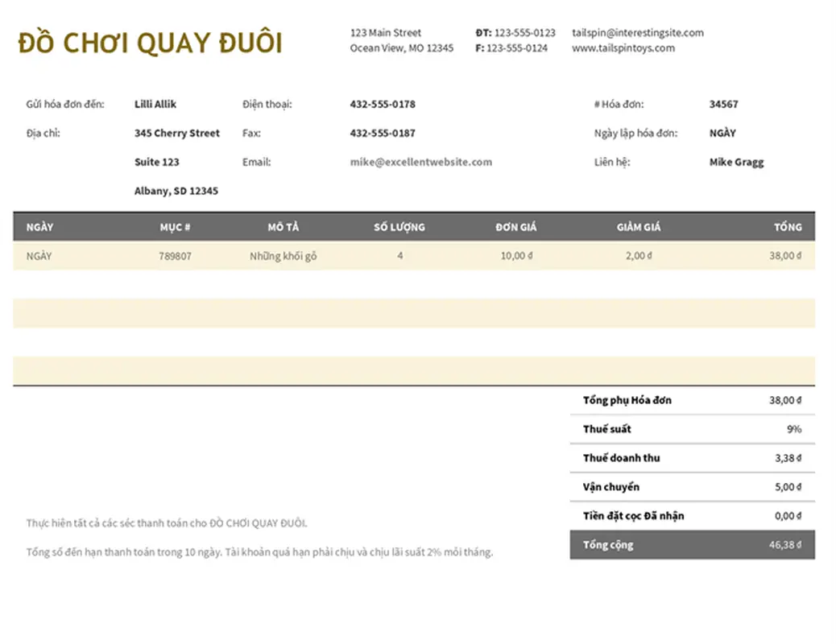This screenshot has height=644, width=836.
Task: Select the fax number 432-555-0187
Action: (383, 133)
